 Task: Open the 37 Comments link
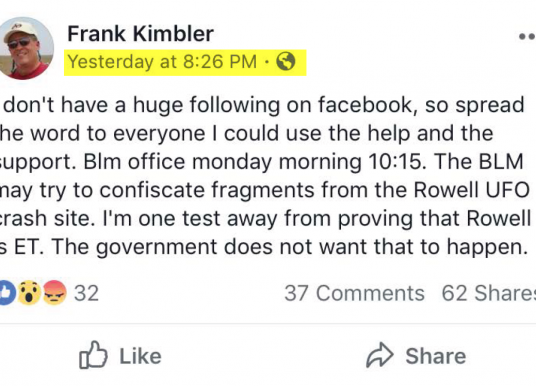(354, 293)
